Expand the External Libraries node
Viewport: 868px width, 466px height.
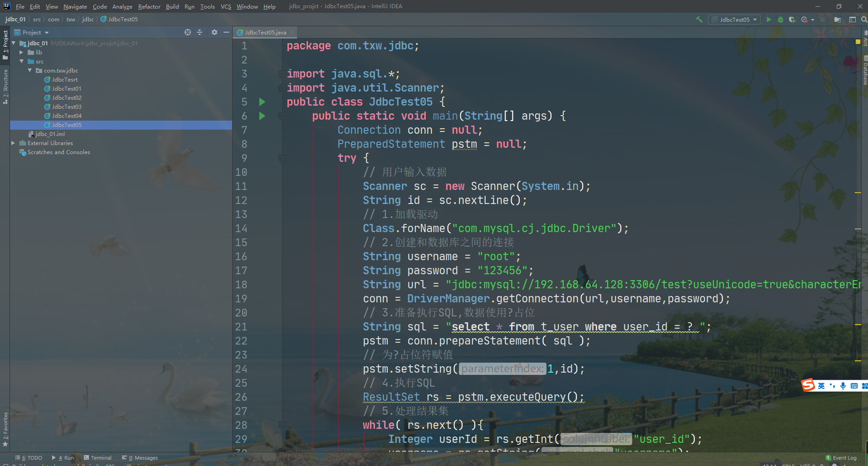14,143
